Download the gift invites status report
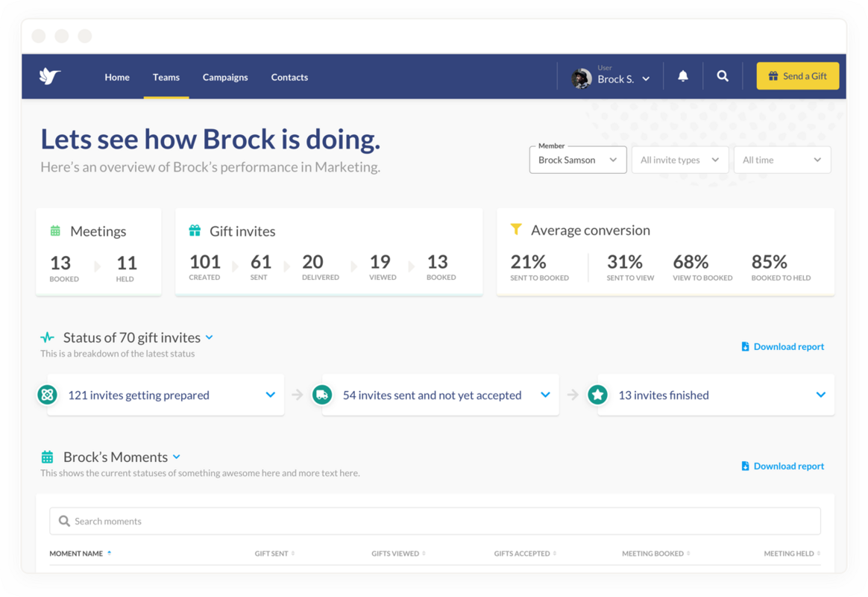 tap(783, 346)
